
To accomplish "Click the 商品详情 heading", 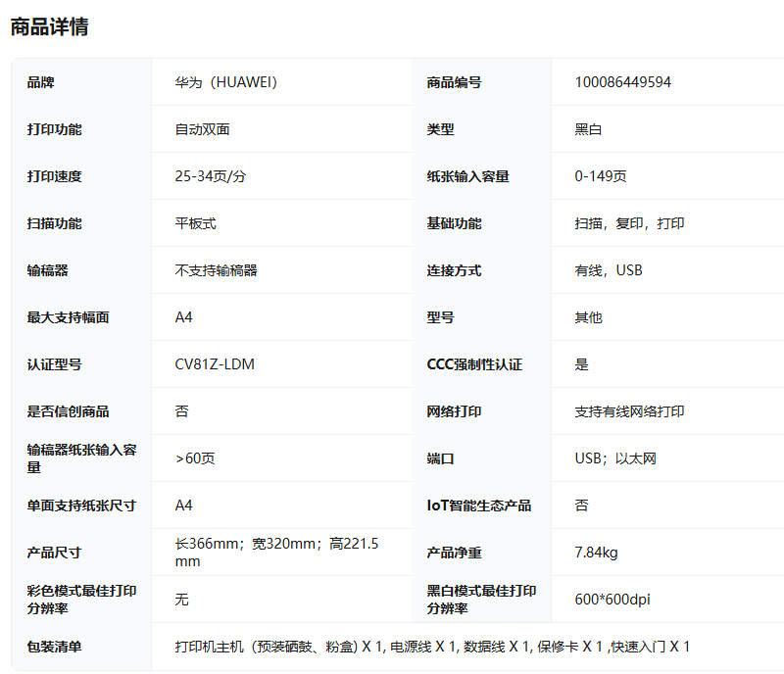I will pyautogui.click(x=50, y=27).
